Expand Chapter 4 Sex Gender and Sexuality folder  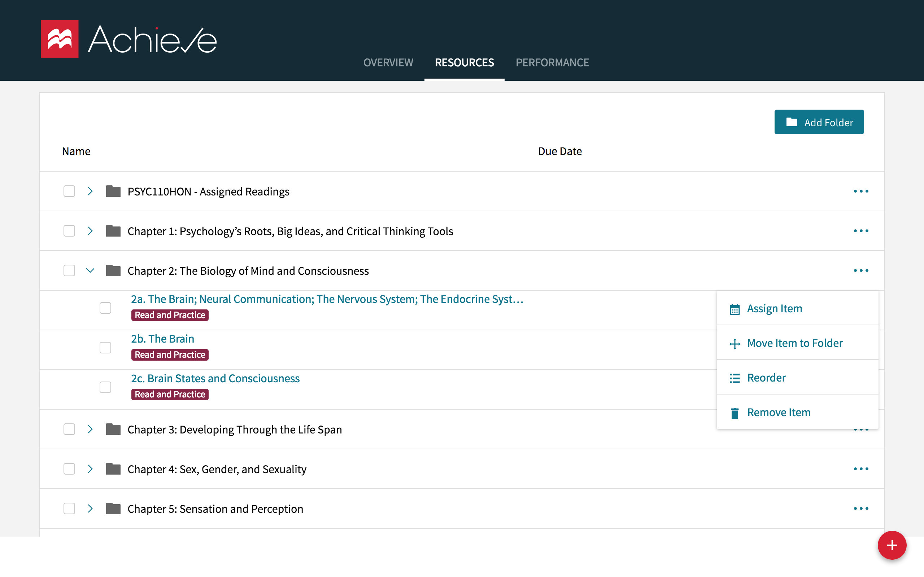[91, 469]
